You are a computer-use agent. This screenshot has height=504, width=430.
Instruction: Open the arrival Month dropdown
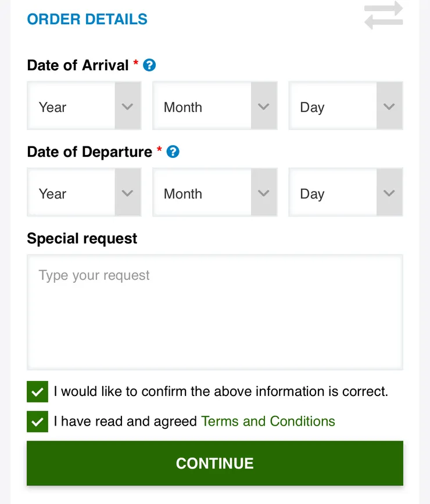214,106
